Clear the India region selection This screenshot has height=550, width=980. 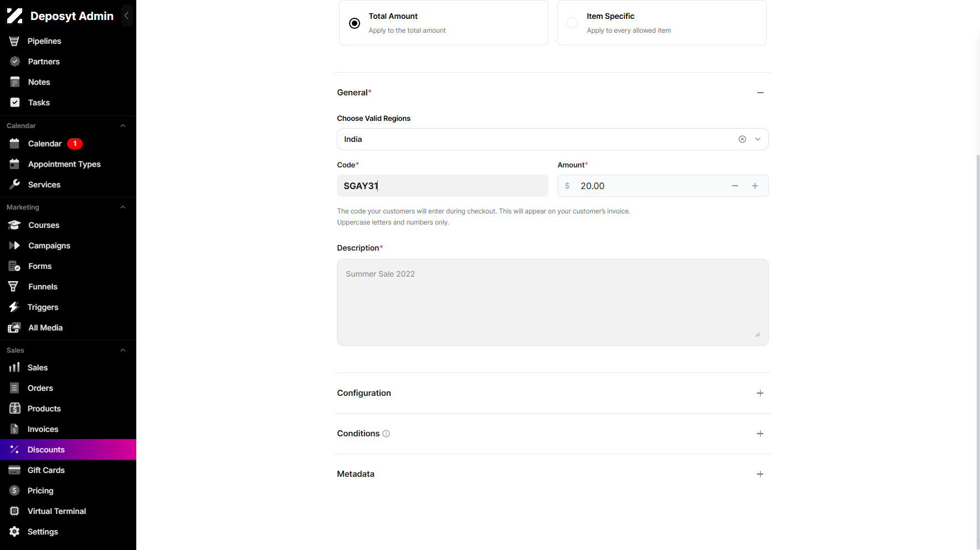[x=742, y=139]
